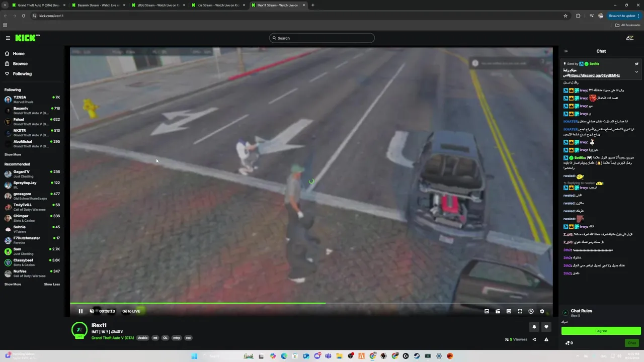Viewport: 644px width, 362px height.
Task: Toggle the notification bell for IRex11
Action: coord(534,327)
